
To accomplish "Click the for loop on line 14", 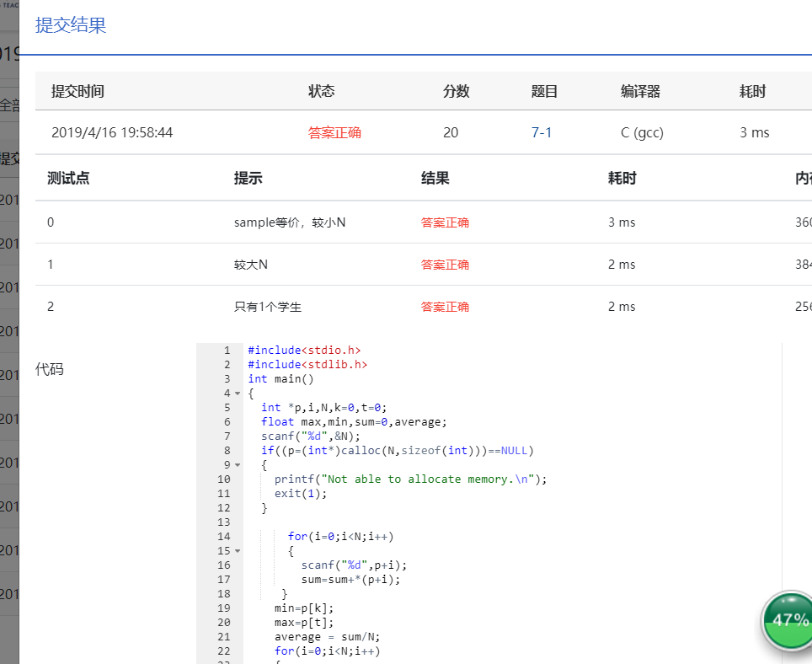I will [x=341, y=537].
